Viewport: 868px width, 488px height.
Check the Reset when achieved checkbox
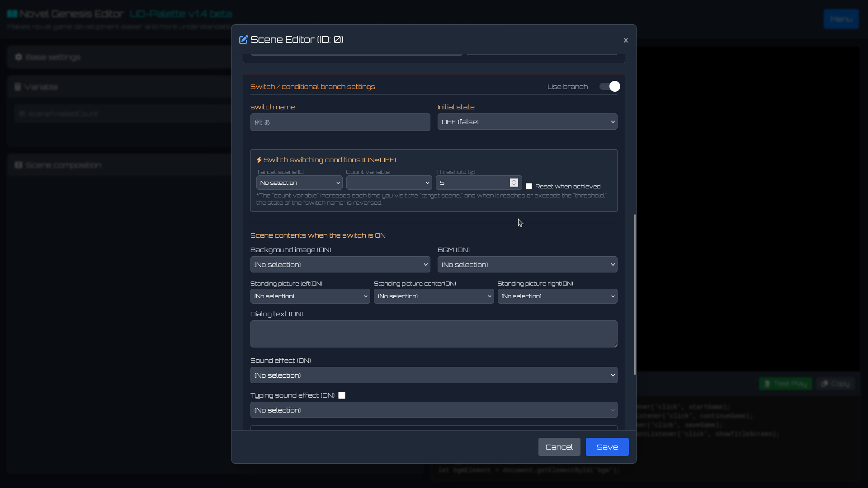(x=529, y=187)
